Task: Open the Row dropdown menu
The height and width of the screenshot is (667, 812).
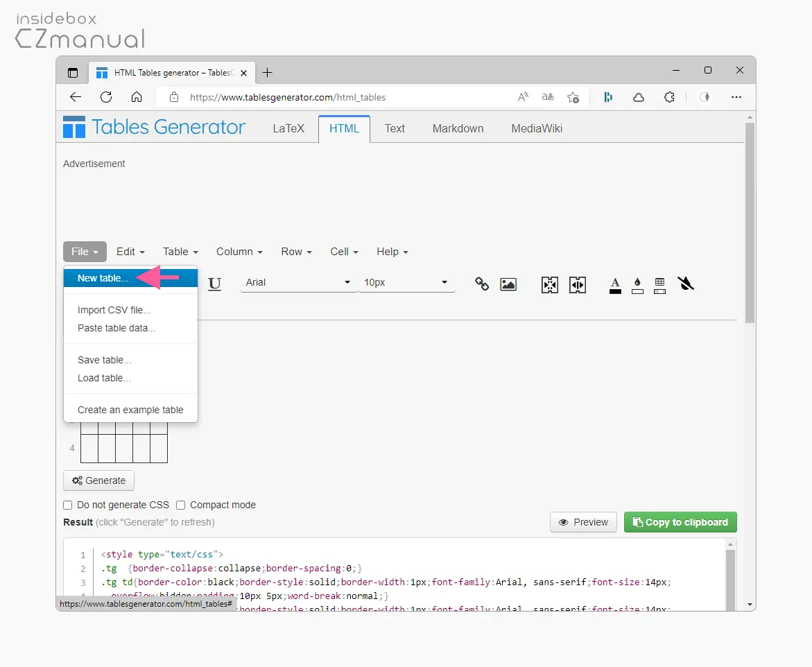Action: [x=296, y=252]
